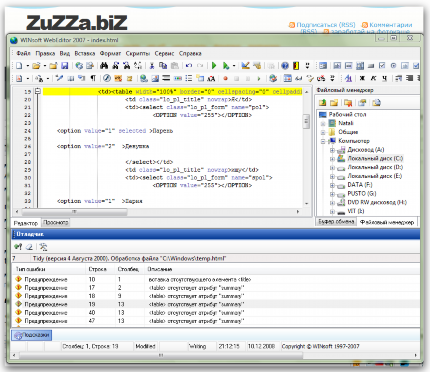
Task: Run the page with green play arrow
Action: coord(214,66)
